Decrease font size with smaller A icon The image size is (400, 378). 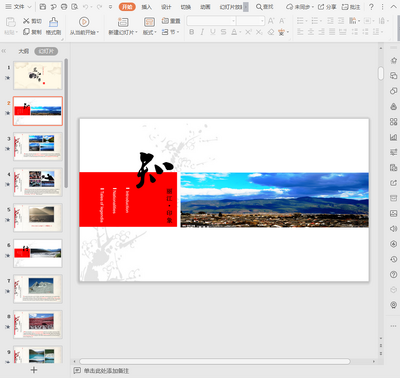coord(282,21)
